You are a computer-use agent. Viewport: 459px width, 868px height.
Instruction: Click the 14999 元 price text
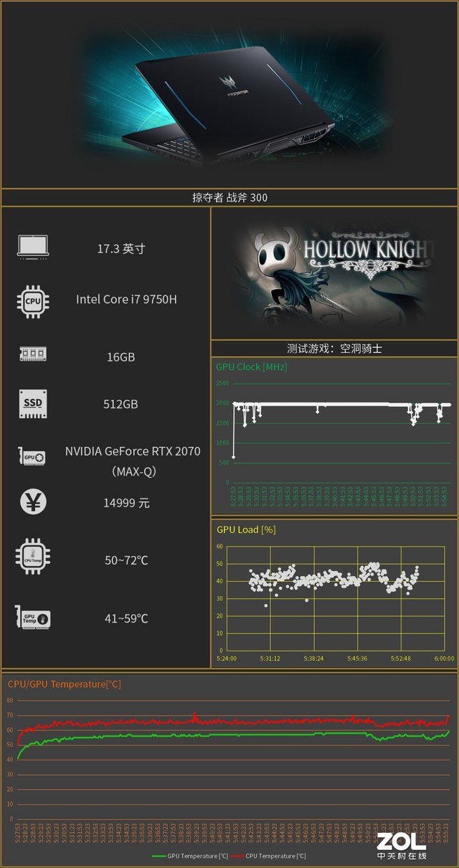126,503
